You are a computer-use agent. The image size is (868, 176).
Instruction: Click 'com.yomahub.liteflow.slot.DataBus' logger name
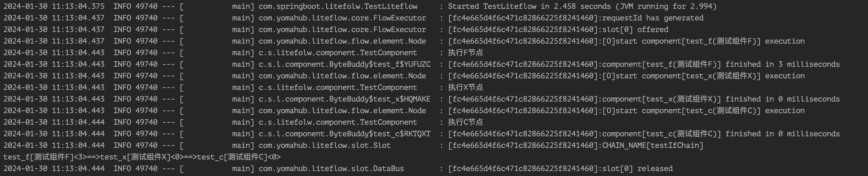(331, 169)
